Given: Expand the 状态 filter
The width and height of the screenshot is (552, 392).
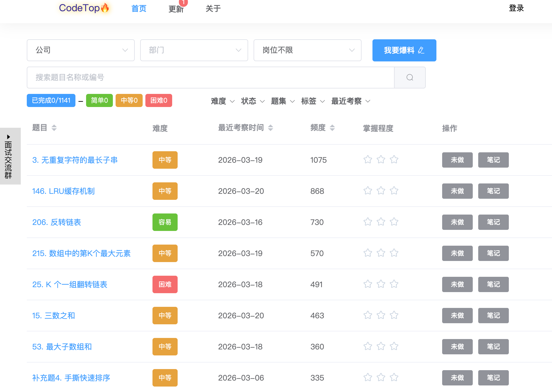Looking at the screenshot, I should coord(253,101).
